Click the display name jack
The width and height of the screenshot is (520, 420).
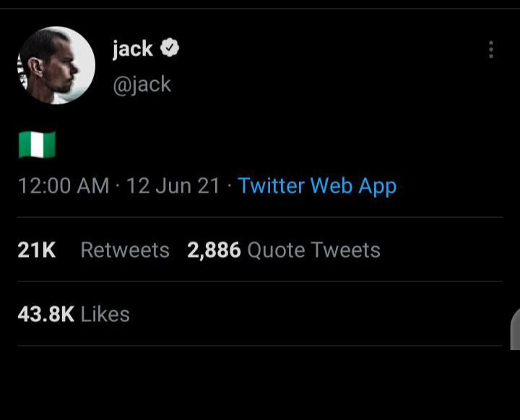(133, 48)
